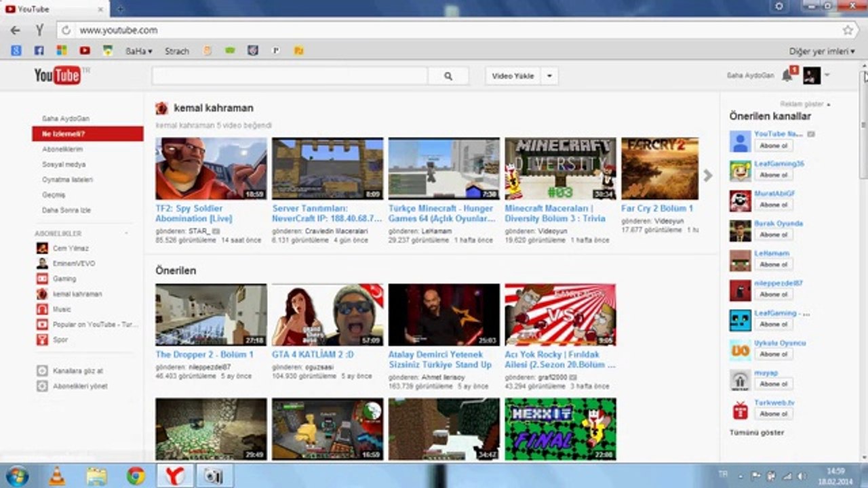Open the account menu arrow beside avatar

(x=827, y=75)
